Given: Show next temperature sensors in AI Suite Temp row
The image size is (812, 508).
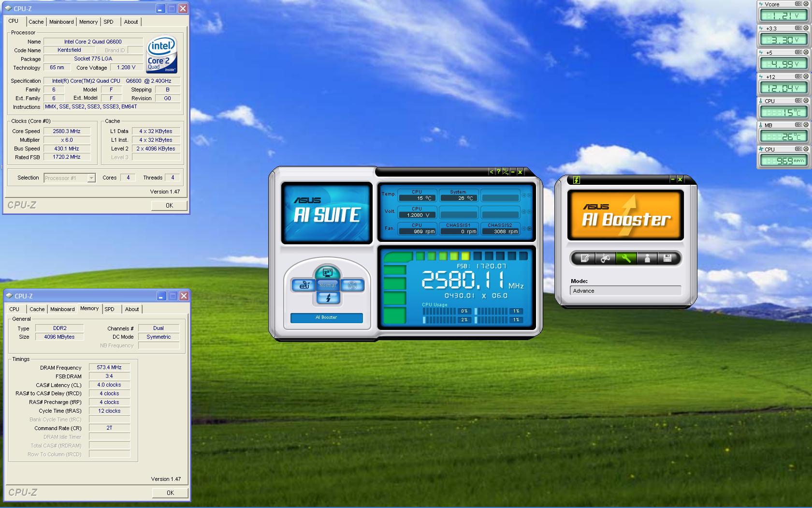Looking at the screenshot, I should click(529, 195).
